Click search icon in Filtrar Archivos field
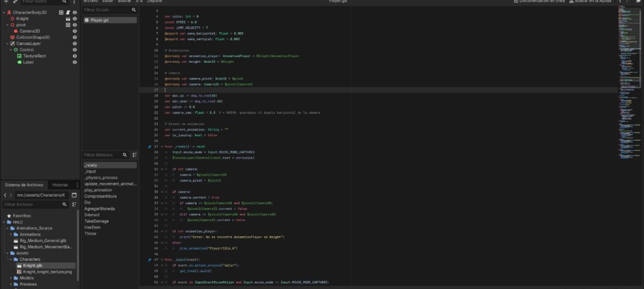 pos(64,204)
